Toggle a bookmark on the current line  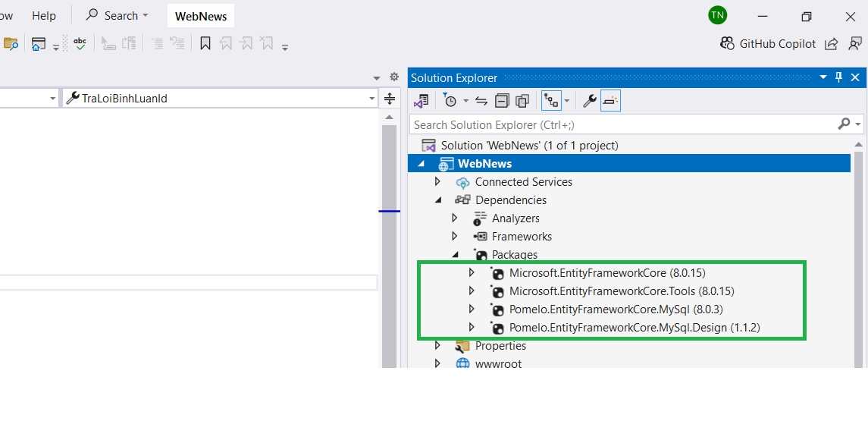point(205,44)
